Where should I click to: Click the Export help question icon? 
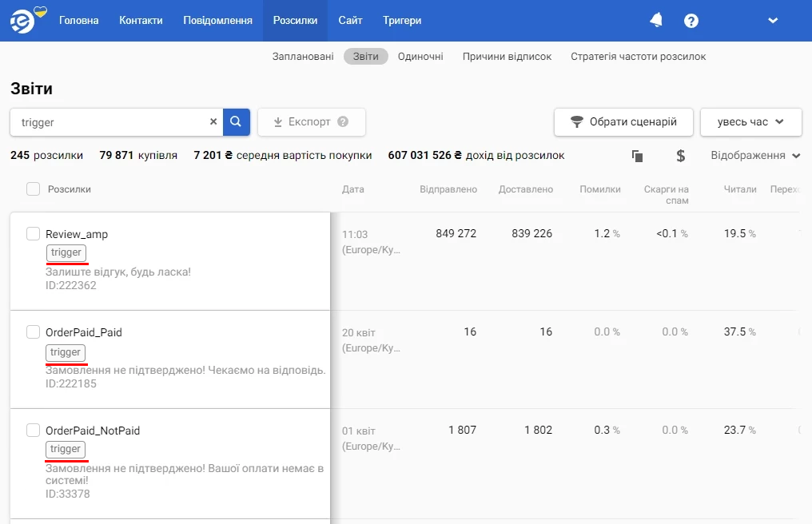[343, 121]
